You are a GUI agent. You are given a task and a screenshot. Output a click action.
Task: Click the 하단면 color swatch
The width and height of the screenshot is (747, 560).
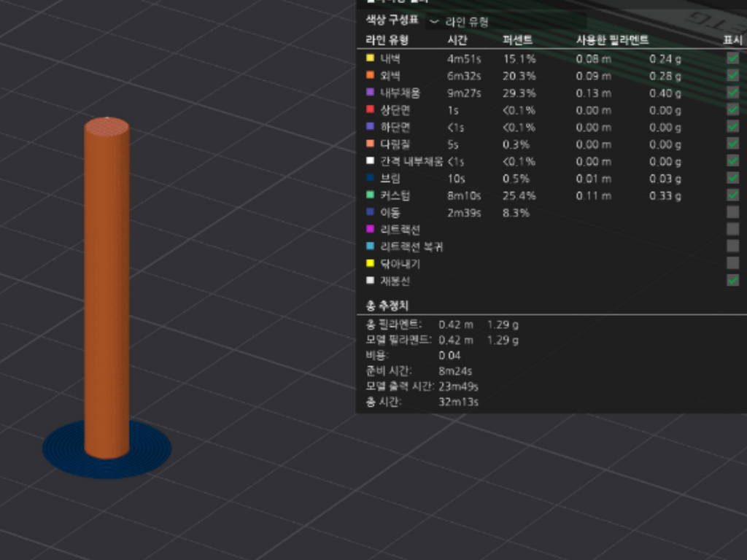pyautogui.click(x=370, y=127)
